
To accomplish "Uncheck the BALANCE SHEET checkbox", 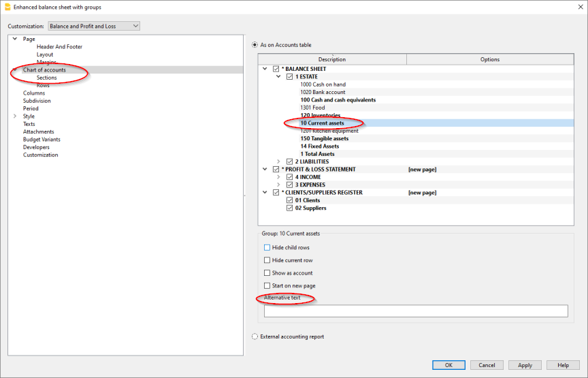I will pyautogui.click(x=276, y=69).
